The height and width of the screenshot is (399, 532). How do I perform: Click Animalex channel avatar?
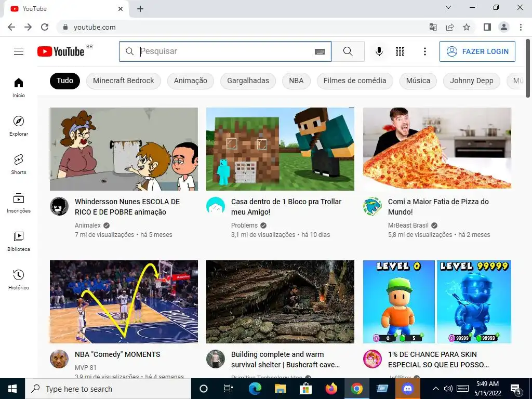pyautogui.click(x=59, y=206)
